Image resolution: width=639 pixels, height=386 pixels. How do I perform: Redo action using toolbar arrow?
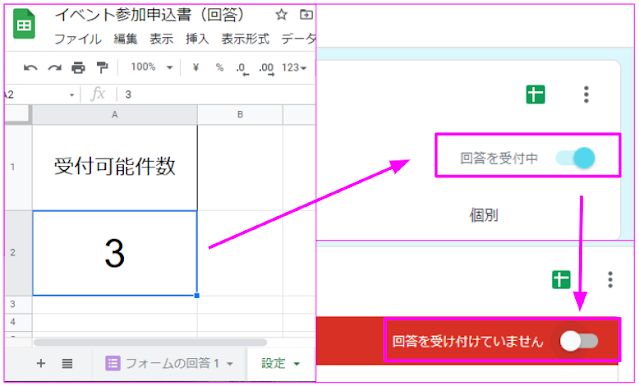tap(55, 68)
